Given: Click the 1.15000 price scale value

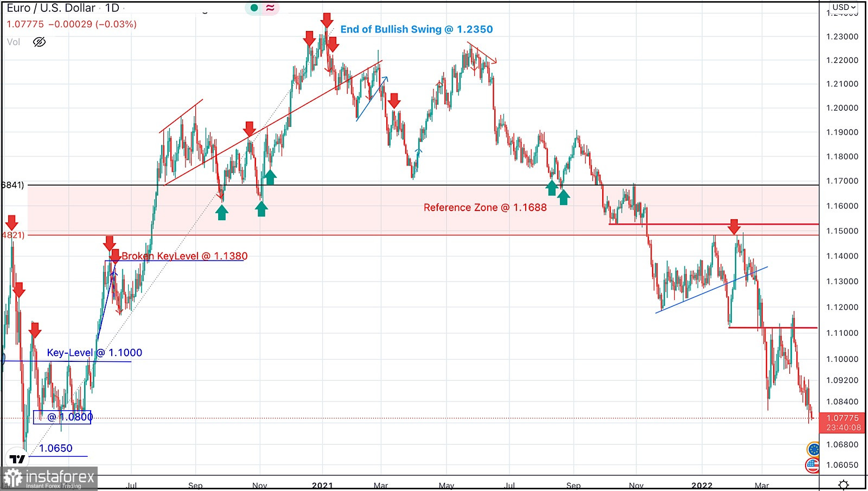Looking at the screenshot, I should [x=842, y=231].
